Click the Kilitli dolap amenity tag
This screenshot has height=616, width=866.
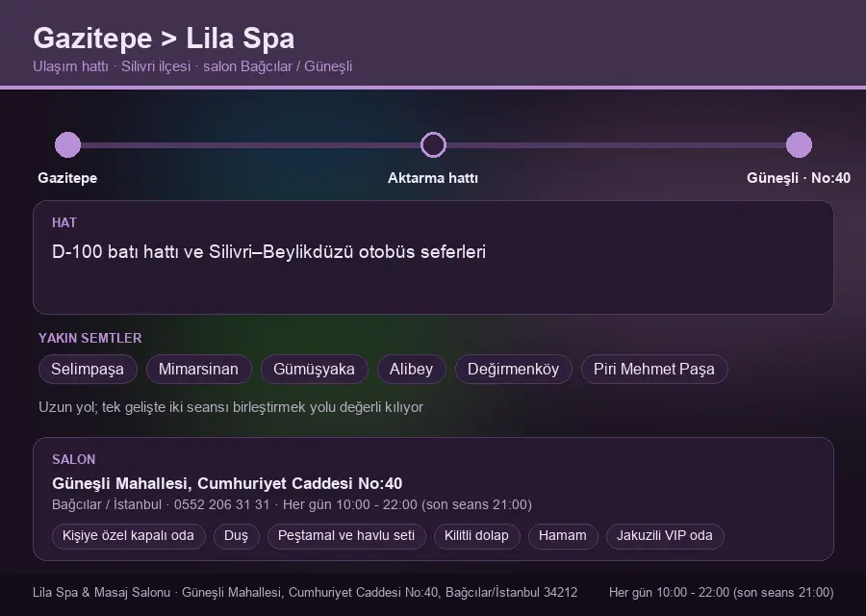point(476,536)
